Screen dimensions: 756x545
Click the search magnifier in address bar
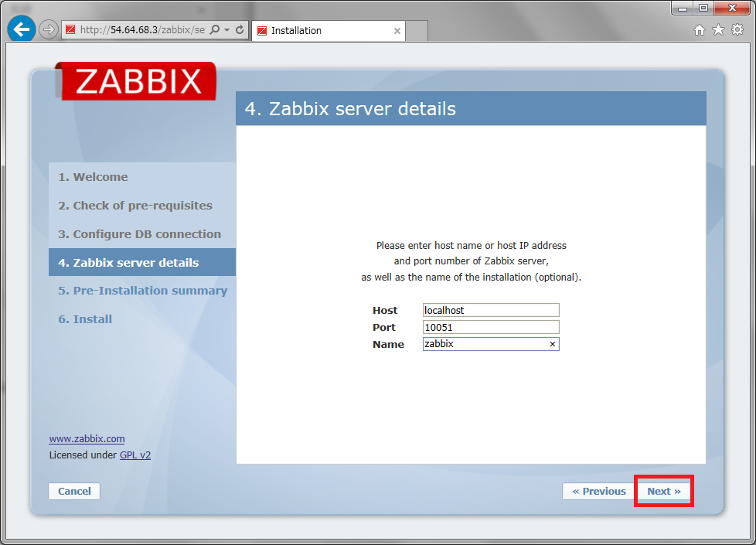click(x=215, y=30)
